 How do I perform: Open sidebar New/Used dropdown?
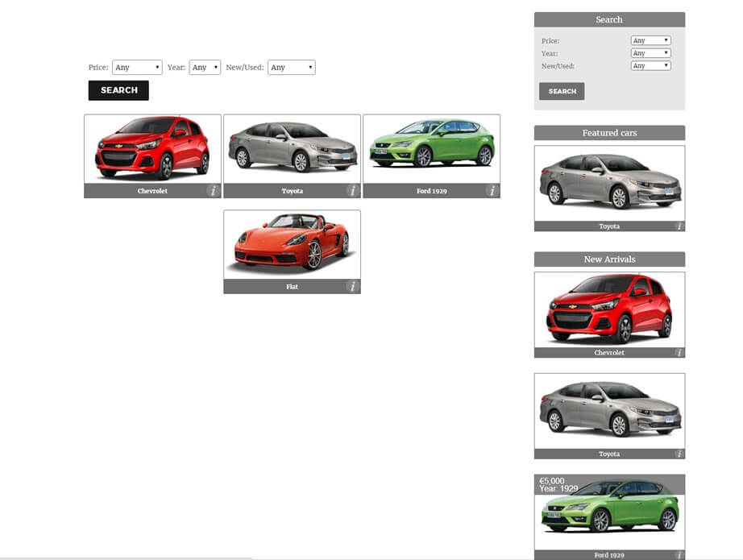tap(650, 66)
